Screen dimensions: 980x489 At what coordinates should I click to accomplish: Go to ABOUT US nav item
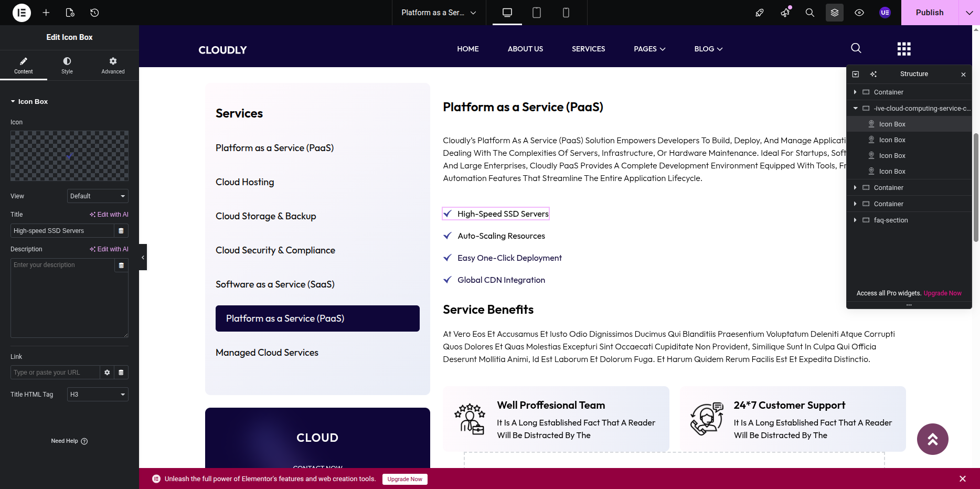click(x=525, y=49)
